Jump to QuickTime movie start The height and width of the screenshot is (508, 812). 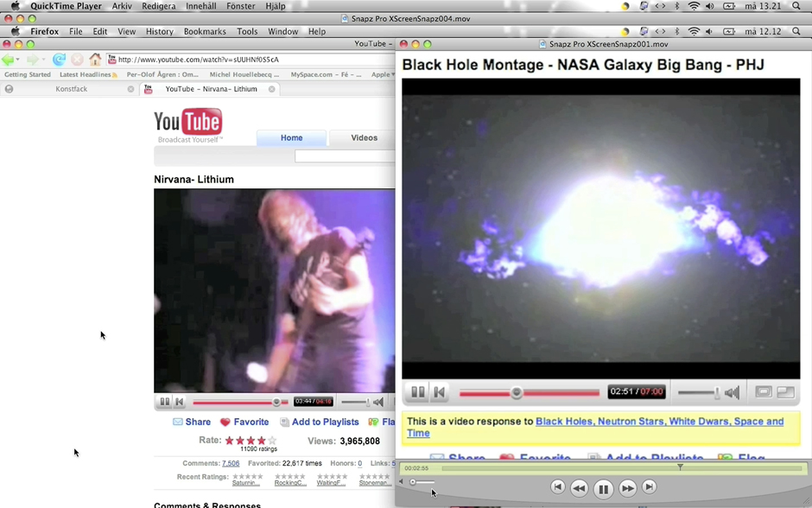(x=558, y=486)
